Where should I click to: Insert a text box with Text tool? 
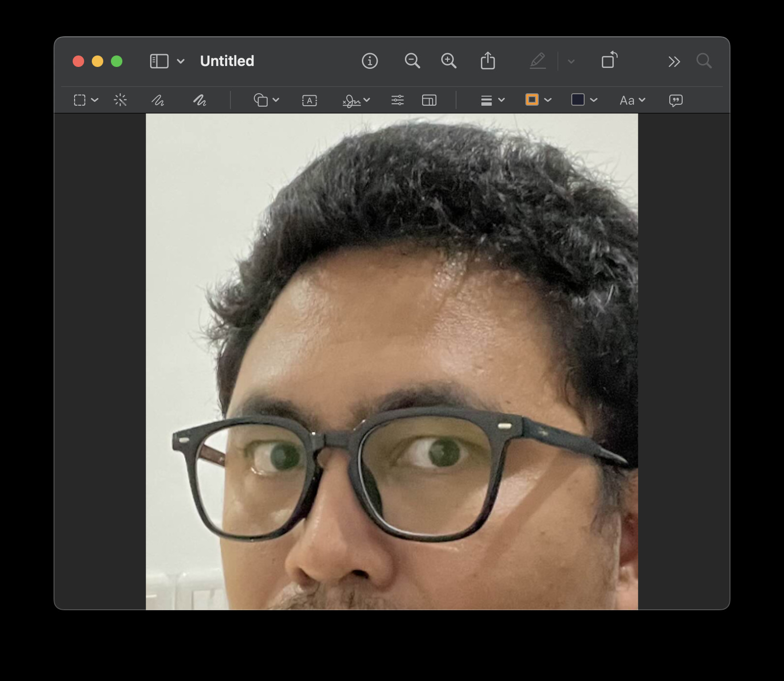coord(309,100)
